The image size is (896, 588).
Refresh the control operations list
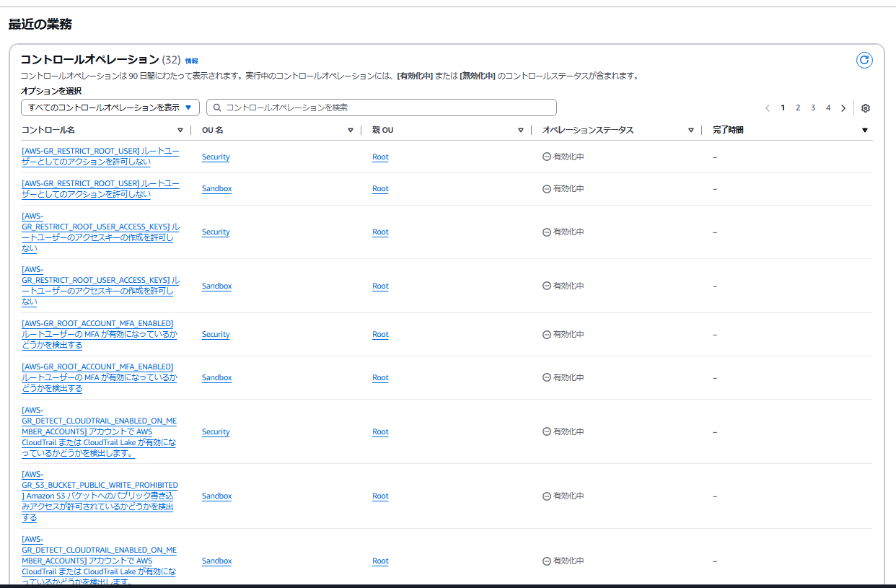[864, 61]
